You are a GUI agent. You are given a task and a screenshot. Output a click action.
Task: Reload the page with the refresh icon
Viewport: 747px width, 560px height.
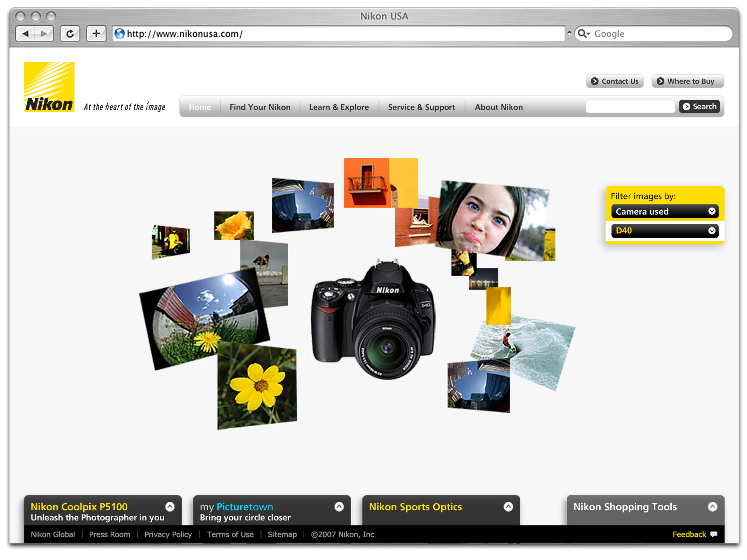pyautogui.click(x=70, y=34)
